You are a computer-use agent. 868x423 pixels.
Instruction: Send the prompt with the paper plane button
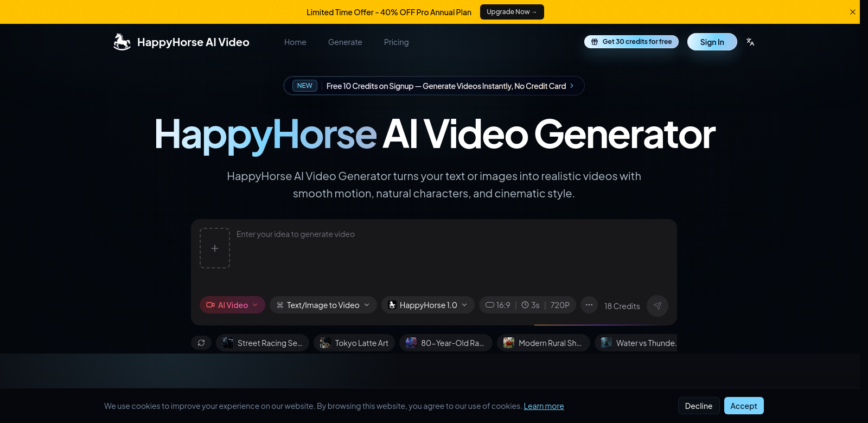coord(658,305)
